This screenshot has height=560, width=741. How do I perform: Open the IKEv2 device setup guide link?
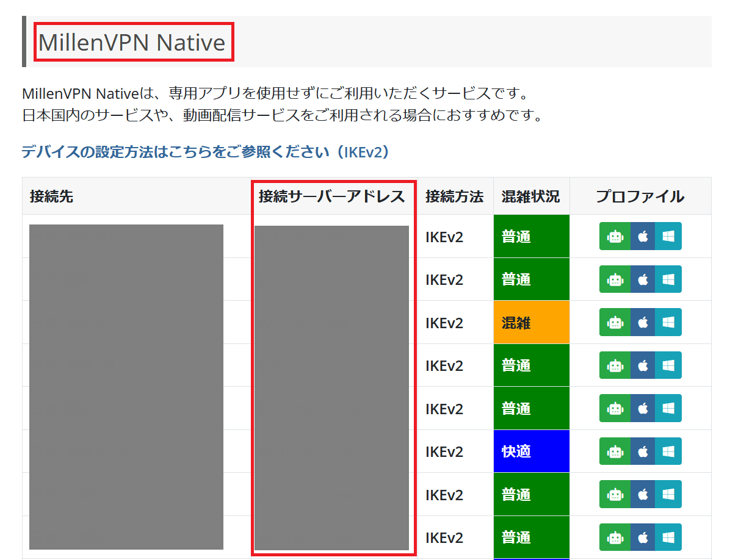(205, 152)
